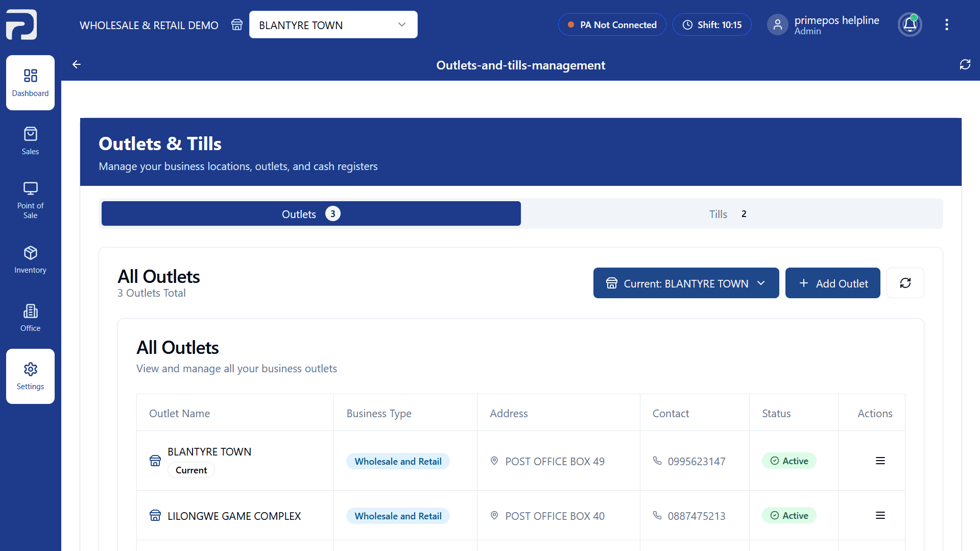Click the LILONGWE GAME COMPLEX store icon
980x551 pixels.
(155, 515)
